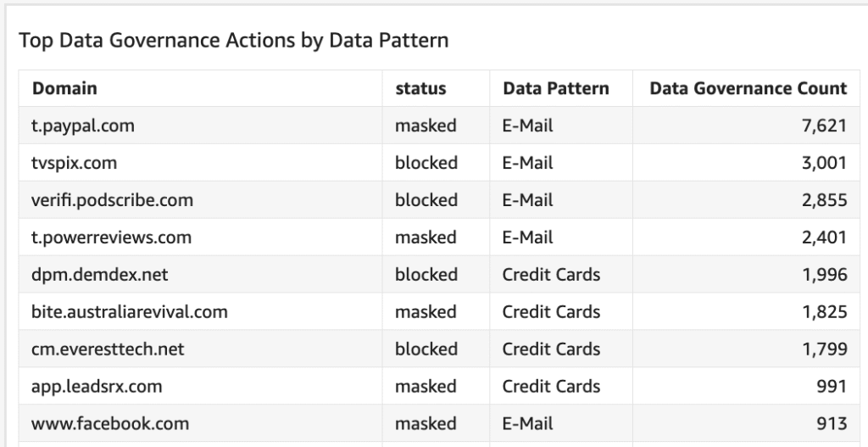Select Credit Cards pattern for dpm.demdex.net
The image size is (868, 447).
coord(551,275)
